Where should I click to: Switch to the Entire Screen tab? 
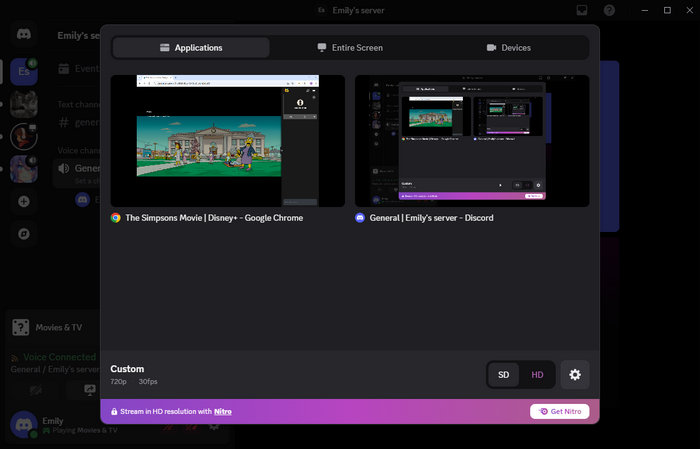pos(350,48)
